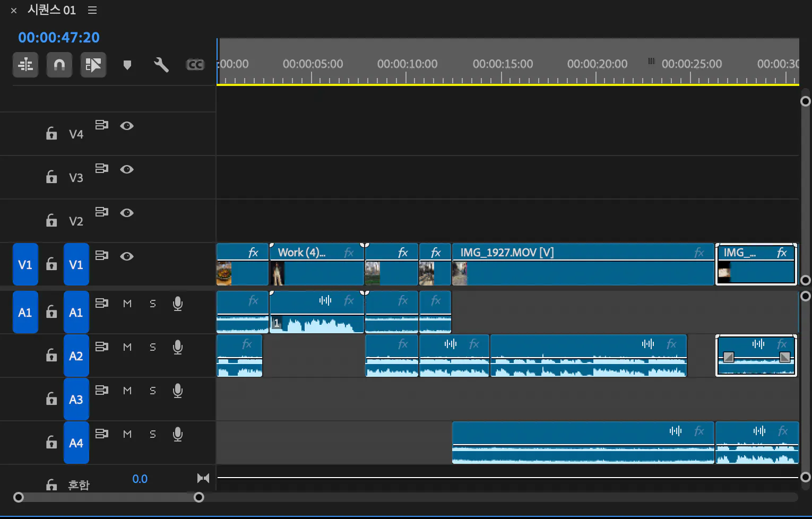
Task: Open timeline display settings wrench
Action: click(x=161, y=65)
